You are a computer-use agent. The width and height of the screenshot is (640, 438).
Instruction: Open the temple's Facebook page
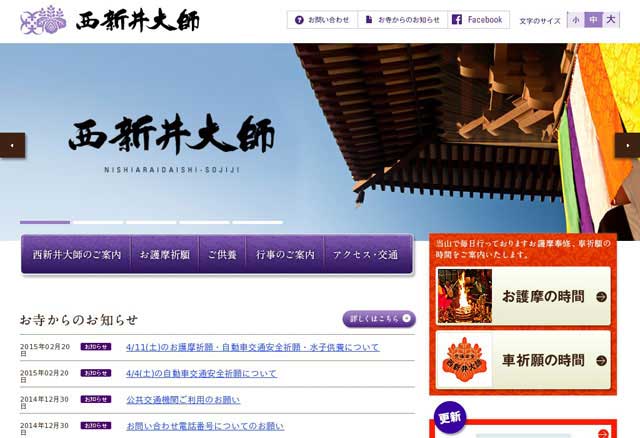click(478, 20)
